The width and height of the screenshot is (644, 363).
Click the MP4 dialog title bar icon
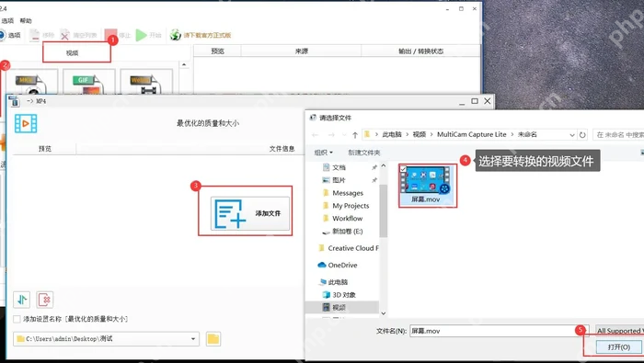pyautogui.click(x=15, y=101)
